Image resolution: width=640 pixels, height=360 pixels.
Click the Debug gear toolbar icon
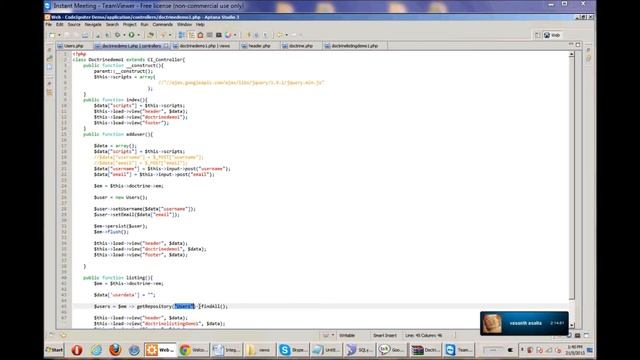[118, 35]
